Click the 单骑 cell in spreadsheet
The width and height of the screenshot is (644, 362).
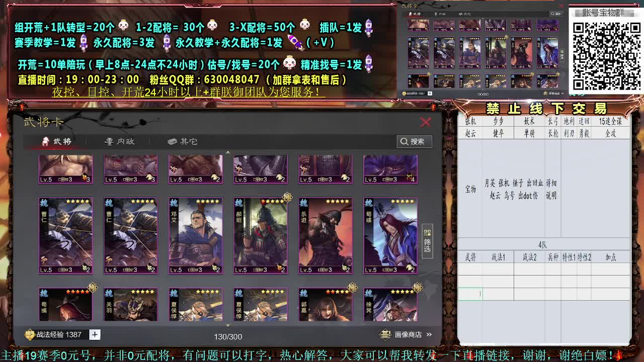click(x=529, y=133)
